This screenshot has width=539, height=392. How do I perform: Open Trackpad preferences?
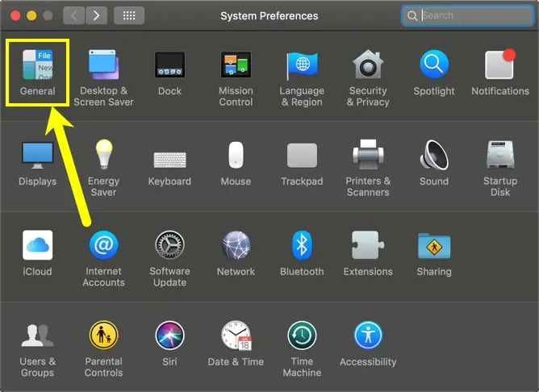tap(302, 165)
